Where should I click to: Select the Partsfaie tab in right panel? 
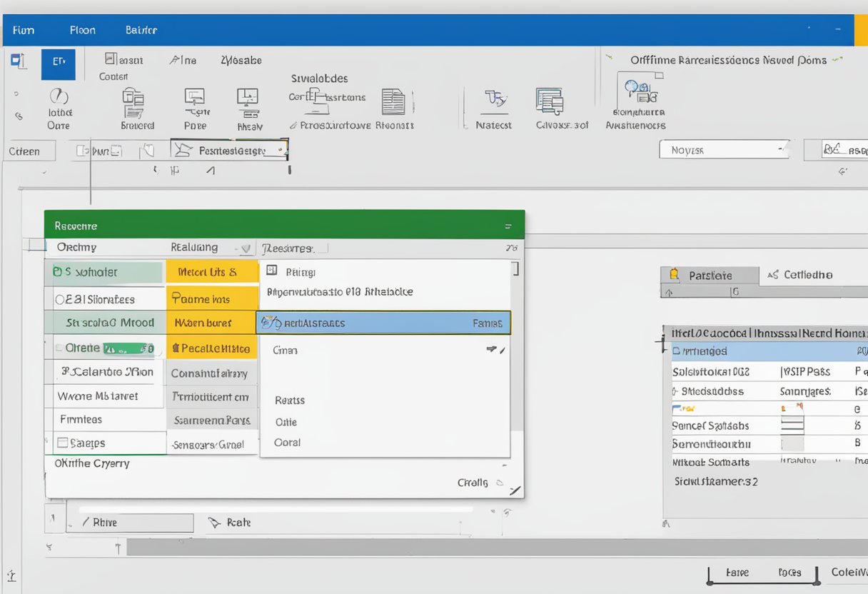pos(708,275)
